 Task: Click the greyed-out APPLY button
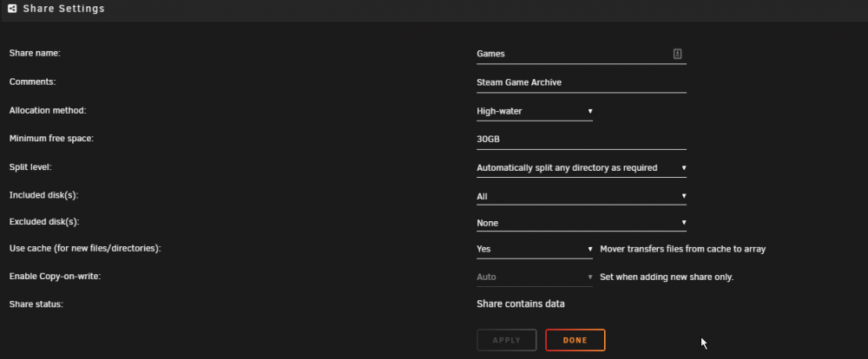507,340
